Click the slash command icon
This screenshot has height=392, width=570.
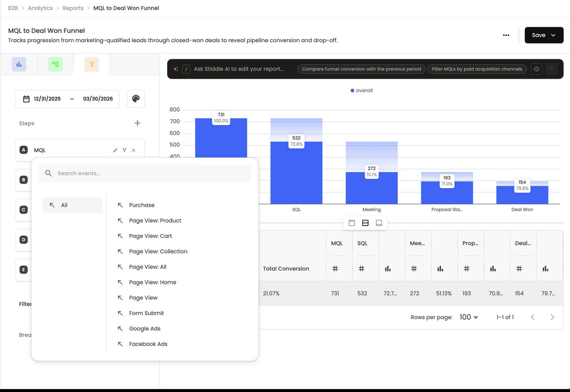coord(186,69)
